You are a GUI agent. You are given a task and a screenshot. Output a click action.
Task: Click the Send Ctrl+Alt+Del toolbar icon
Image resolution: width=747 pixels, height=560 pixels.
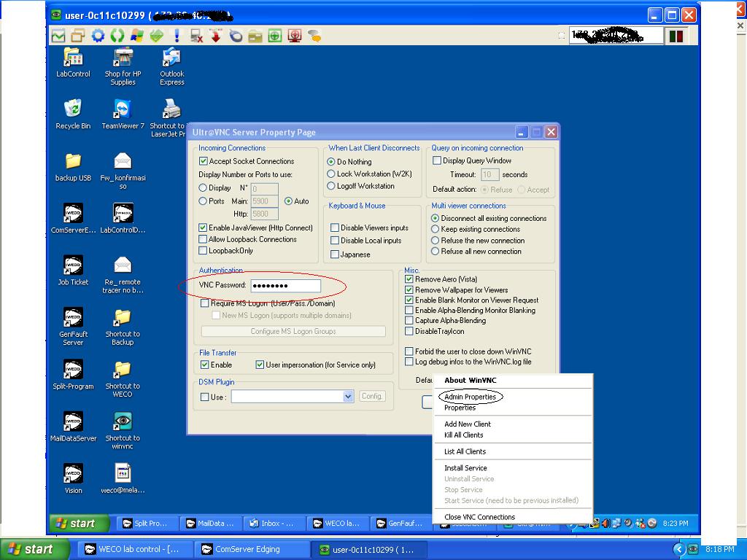pyautogui.click(x=58, y=36)
